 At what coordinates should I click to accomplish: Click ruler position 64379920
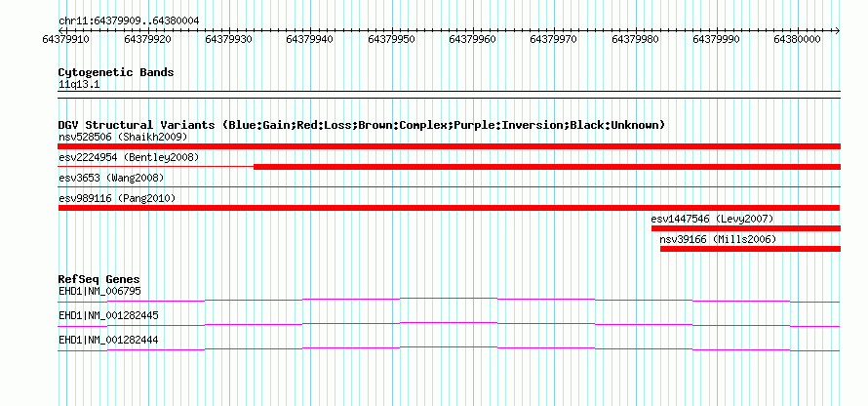click(147, 39)
